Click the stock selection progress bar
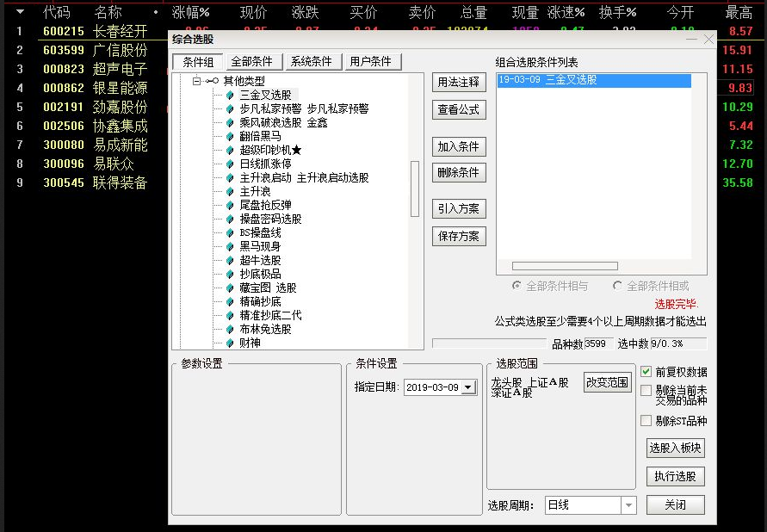Viewport: 767px width, 532px height. pyautogui.click(x=489, y=343)
